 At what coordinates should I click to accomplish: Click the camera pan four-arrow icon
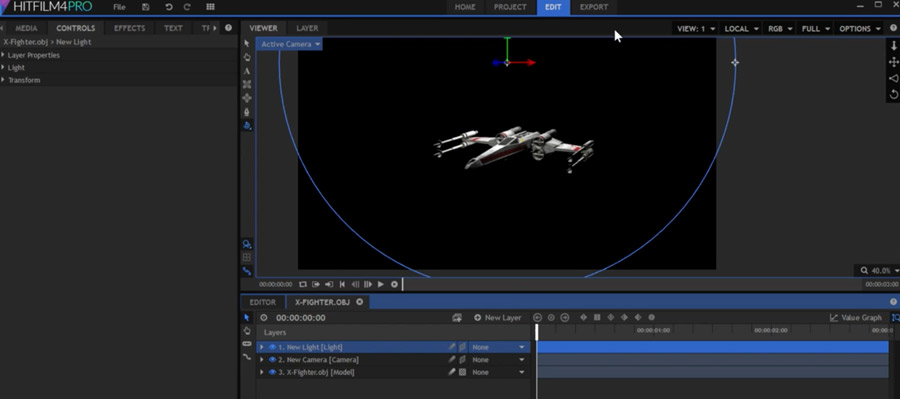tap(893, 62)
